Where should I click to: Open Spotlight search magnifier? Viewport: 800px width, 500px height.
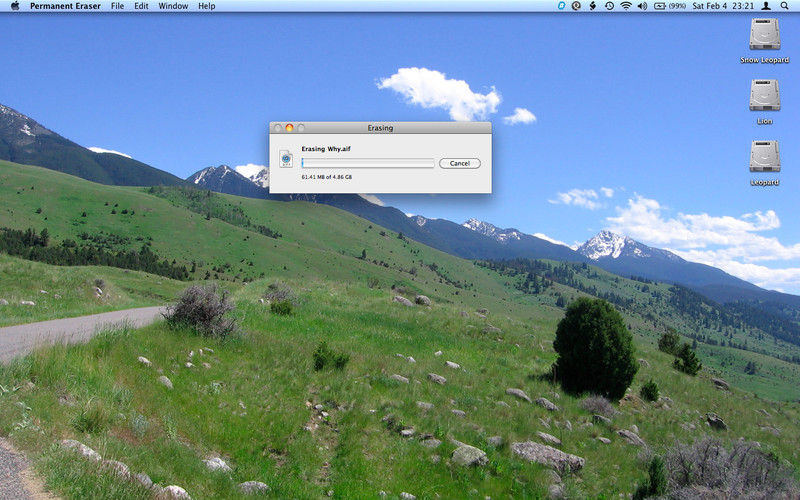click(784, 6)
